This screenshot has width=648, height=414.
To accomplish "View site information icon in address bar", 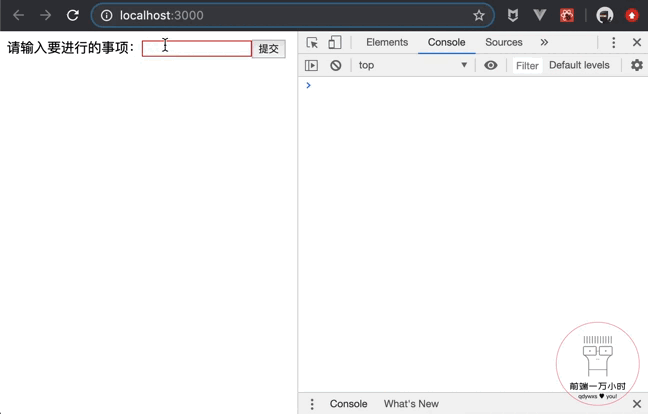I will [x=106, y=15].
